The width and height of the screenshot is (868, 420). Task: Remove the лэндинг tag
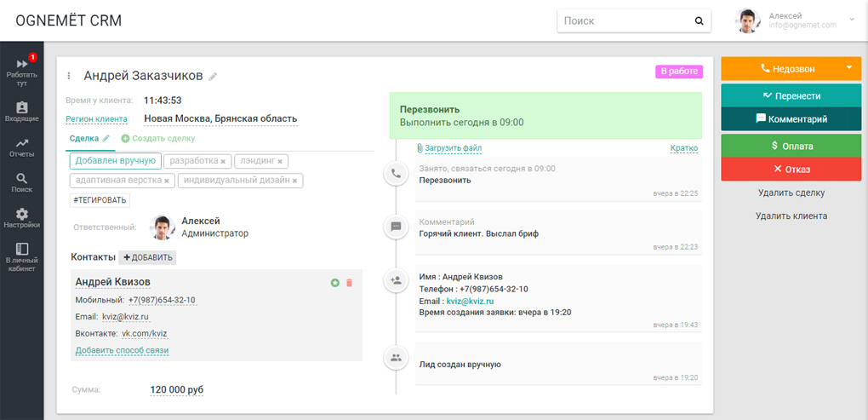(280, 161)
